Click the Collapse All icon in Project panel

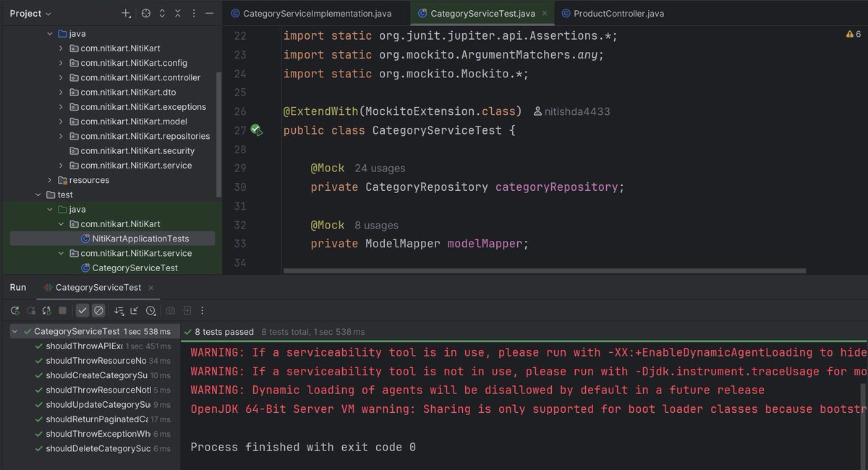[x=178, y=13]
